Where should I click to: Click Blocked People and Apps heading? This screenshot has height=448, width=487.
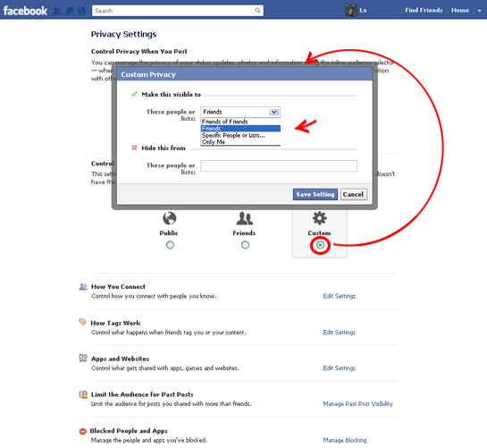click(129, 431)
